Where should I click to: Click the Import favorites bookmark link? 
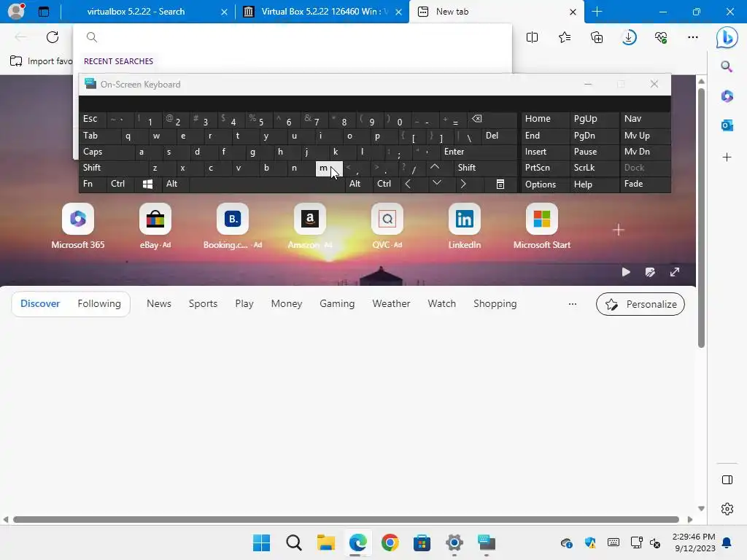(x=41, y=61)
